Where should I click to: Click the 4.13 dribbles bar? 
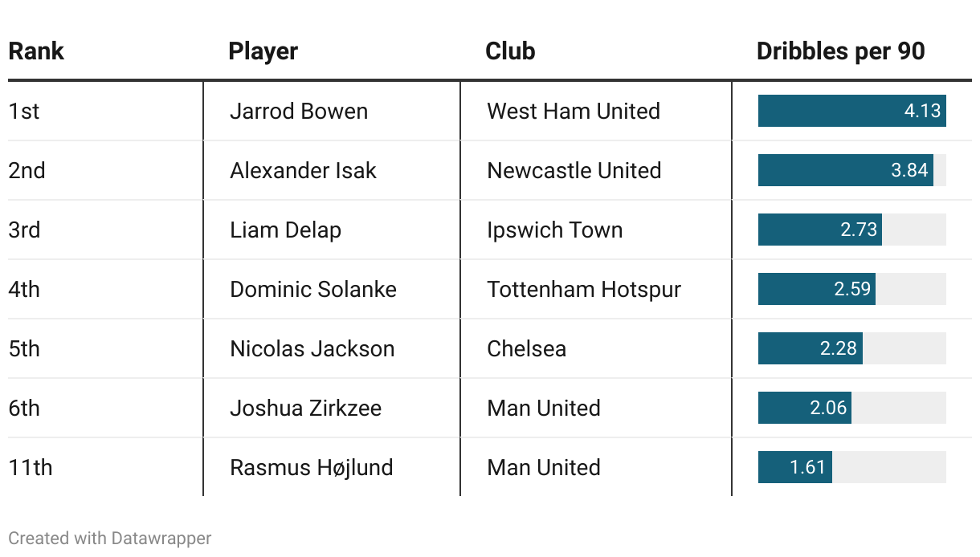[x=852, y=111]
